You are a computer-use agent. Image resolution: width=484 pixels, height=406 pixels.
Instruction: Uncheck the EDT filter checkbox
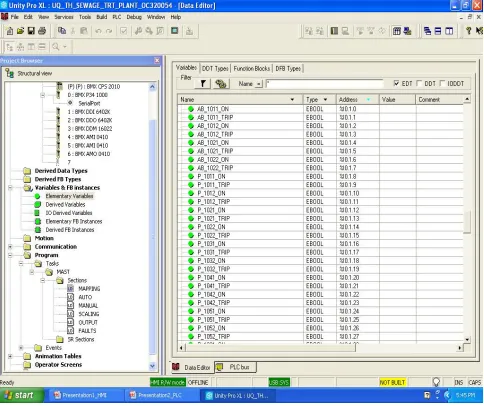point(396,83)
